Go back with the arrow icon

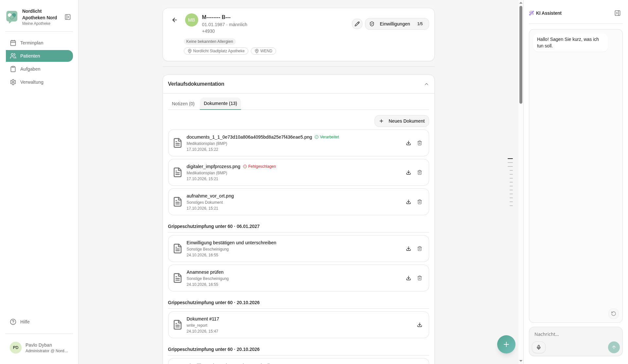coord(175,20)
